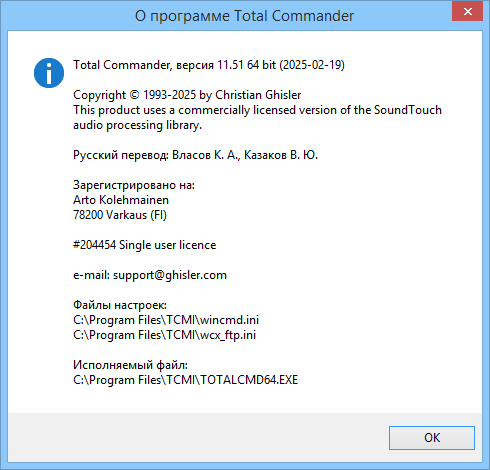The image size is (490, 470).
Task: Click the Copyright 1993-2025 Christian Ghisler text
Action: 187,95
